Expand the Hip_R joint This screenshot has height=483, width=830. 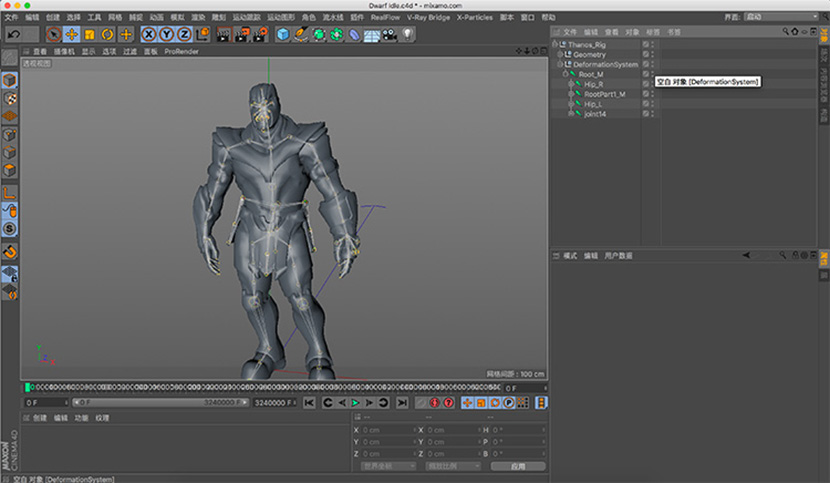571,84
